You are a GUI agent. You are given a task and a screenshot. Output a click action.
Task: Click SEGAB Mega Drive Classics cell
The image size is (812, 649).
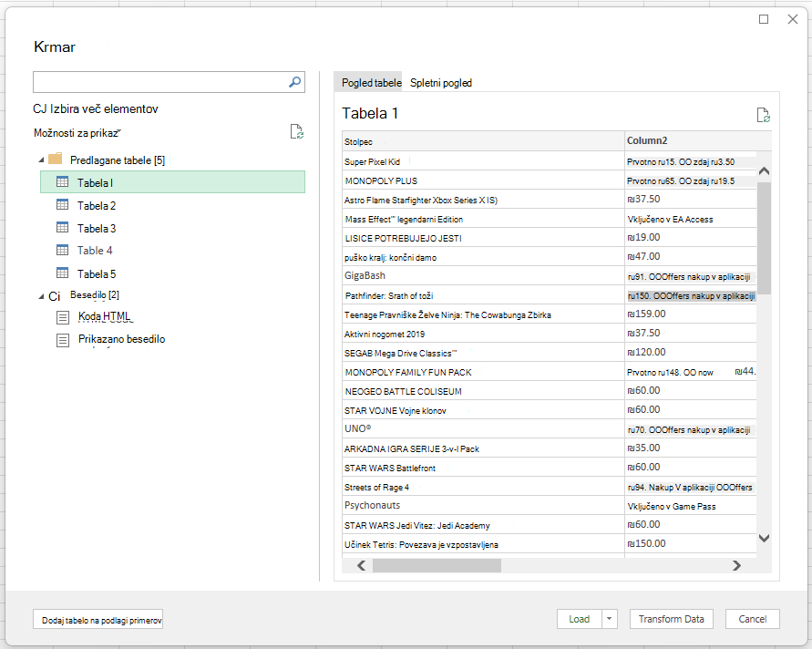pyautogui.click(x=483, y=354)
